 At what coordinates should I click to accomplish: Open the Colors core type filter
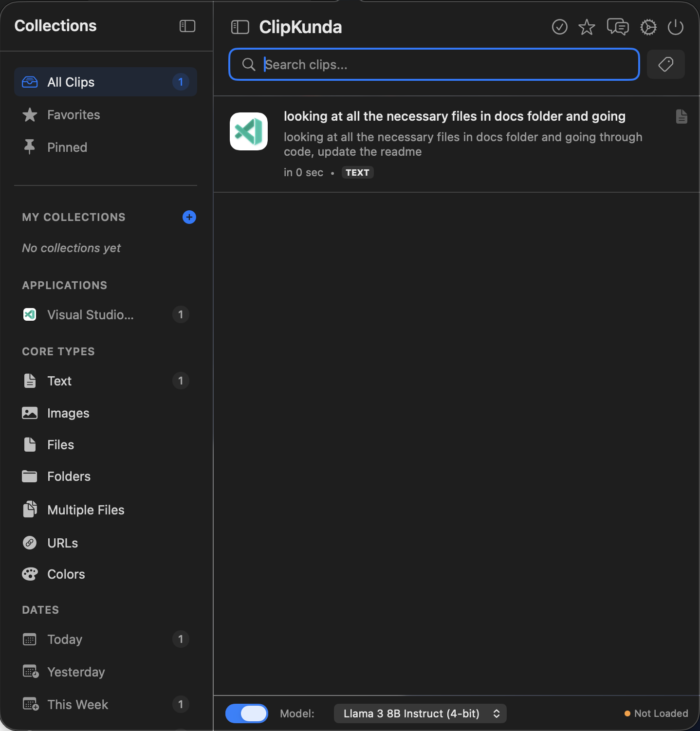66,574
